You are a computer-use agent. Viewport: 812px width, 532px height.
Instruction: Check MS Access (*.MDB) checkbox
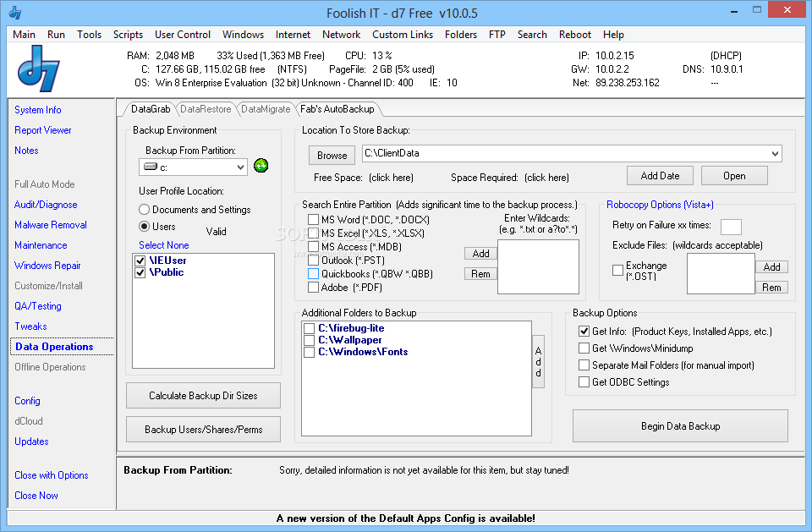tap(313, 247)
